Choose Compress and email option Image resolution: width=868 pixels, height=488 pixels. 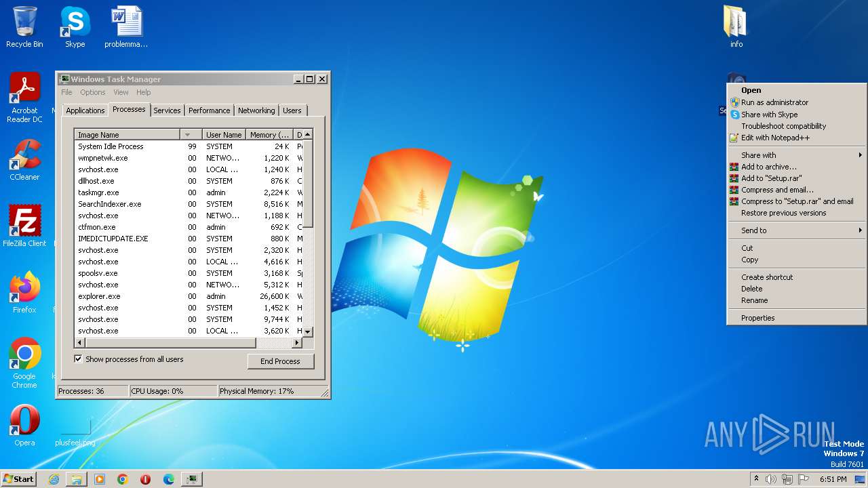tap(796, 190)
